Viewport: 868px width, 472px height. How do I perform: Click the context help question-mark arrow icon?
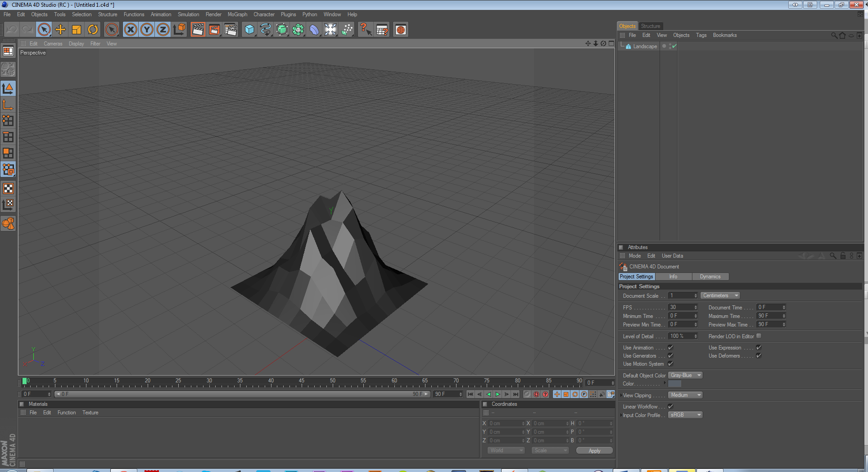pos(366,30)
